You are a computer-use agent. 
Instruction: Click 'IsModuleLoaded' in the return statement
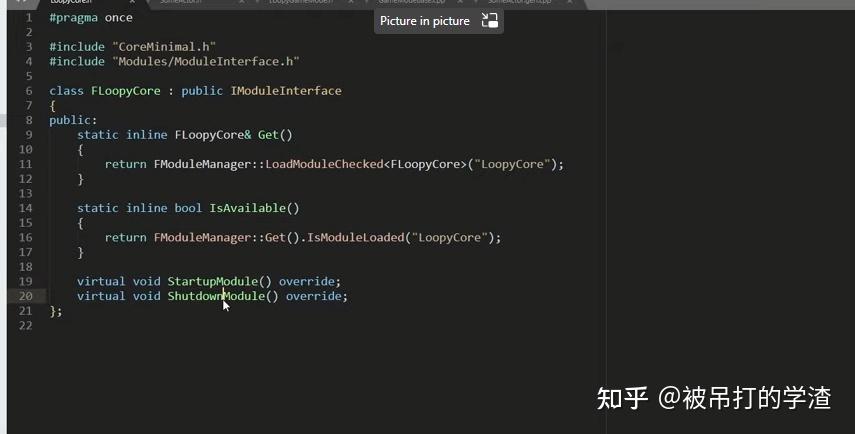[356, 238]
